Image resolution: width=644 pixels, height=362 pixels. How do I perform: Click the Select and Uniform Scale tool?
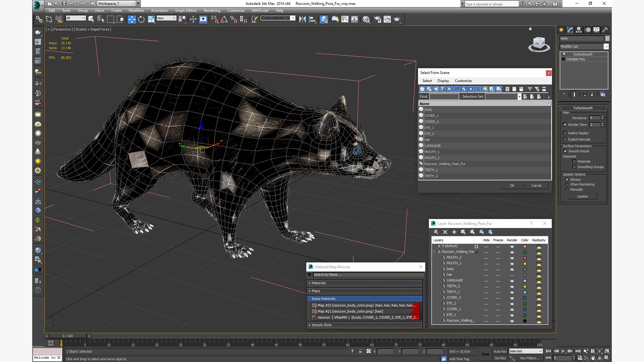[x=151, y=19]
